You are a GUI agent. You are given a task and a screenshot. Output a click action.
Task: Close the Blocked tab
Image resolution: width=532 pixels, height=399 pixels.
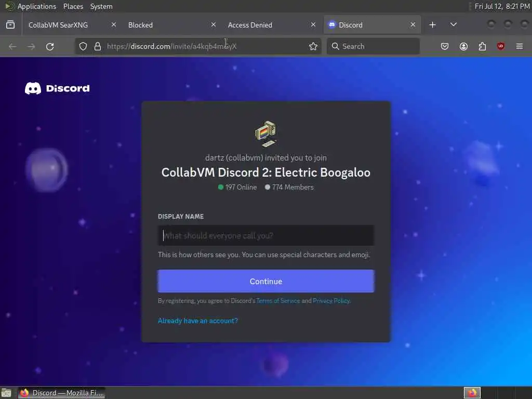(214, 25)
